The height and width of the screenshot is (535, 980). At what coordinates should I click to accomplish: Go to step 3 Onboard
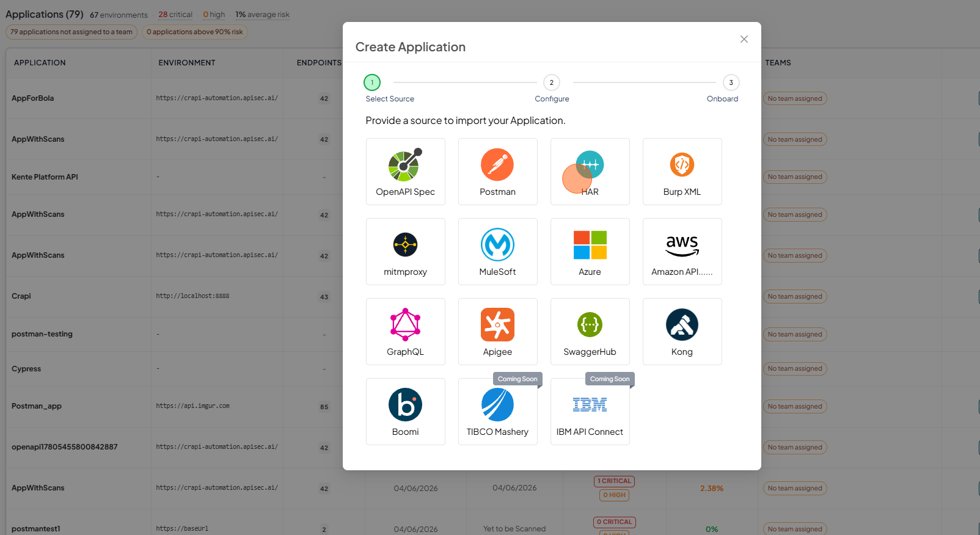coord(731,82)
